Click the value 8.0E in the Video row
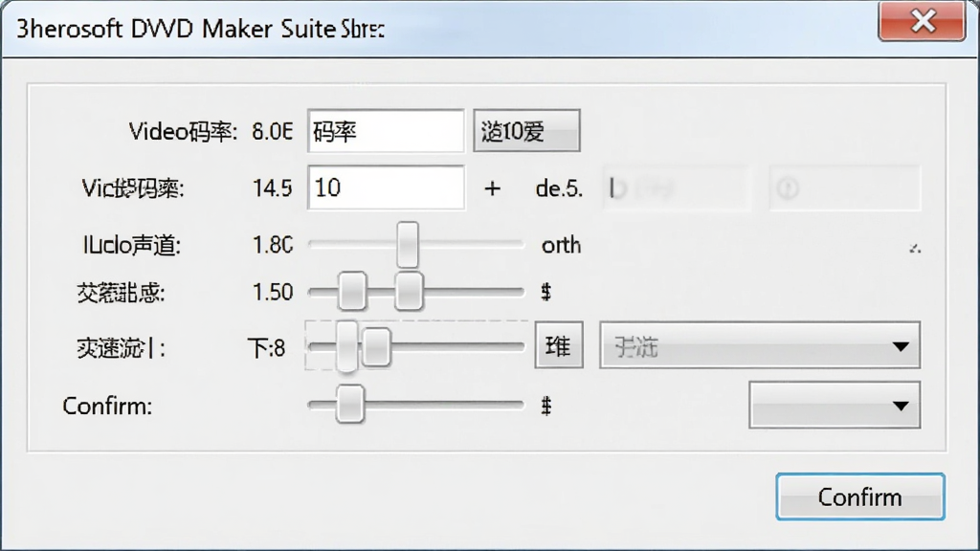Viewport: 980px width, 551px height. point(272,131)
